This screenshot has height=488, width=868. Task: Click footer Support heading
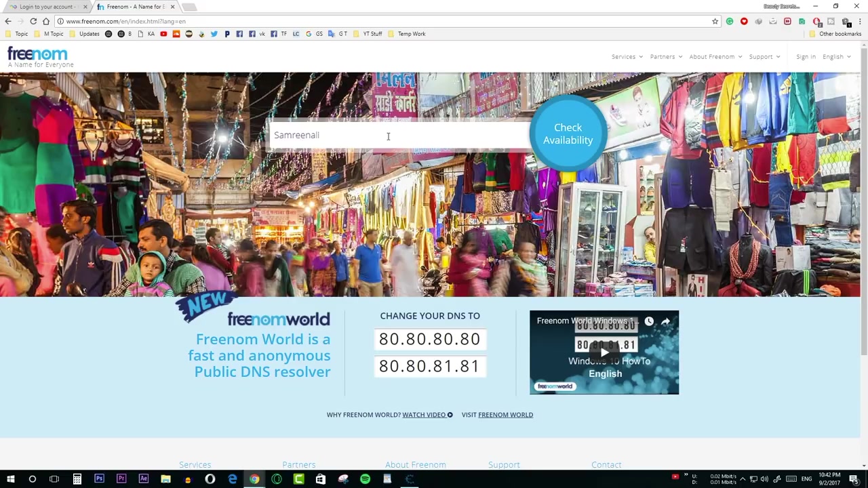pyautogui.click(x=504, y=465)
